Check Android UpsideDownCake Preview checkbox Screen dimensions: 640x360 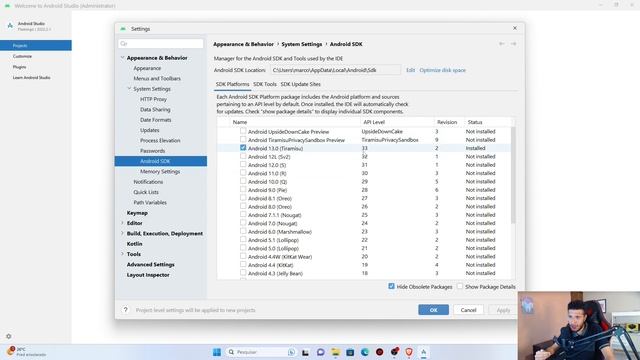(x=243, y=131)
